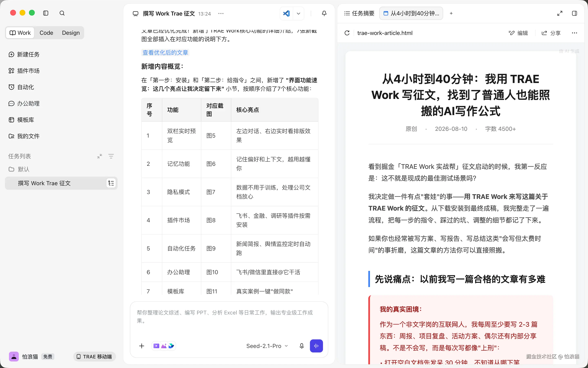
Task: Click the microphone dictation icon
Action: pyautogui.click(x=302, y=346)
